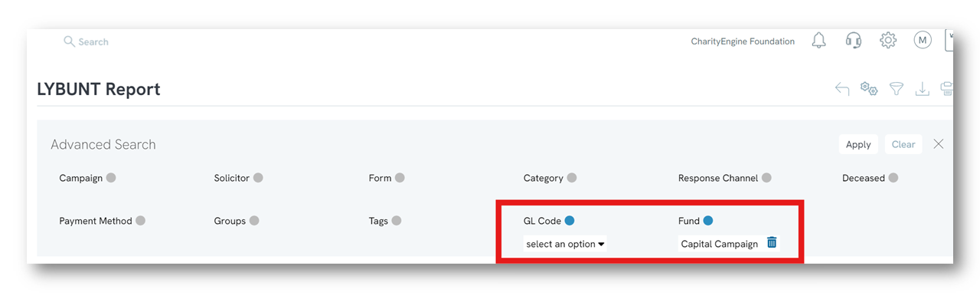Screen dimensions: 980x296
Task: Click the filter funnel icon
Action: tap(896, 90)
